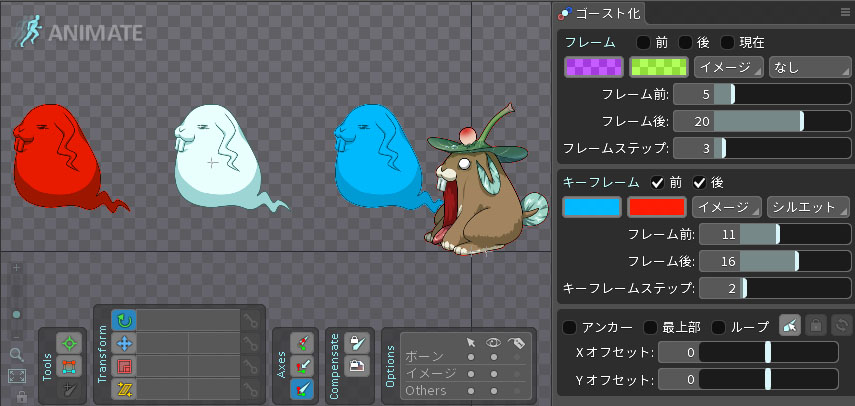855x406 pixels.
Task: Set key for scale row
Action: point(250,366)
